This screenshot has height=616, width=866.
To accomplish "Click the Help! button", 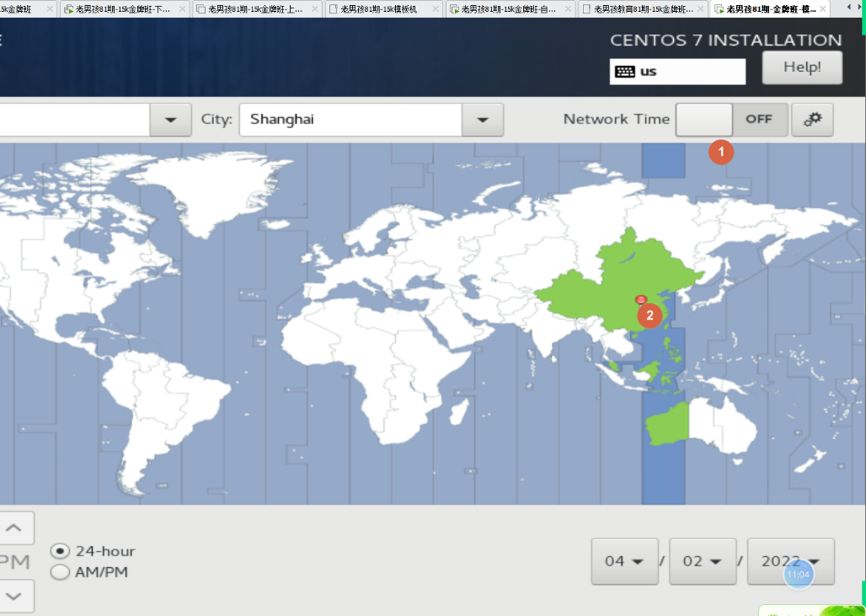I will [x=802, y=67].
